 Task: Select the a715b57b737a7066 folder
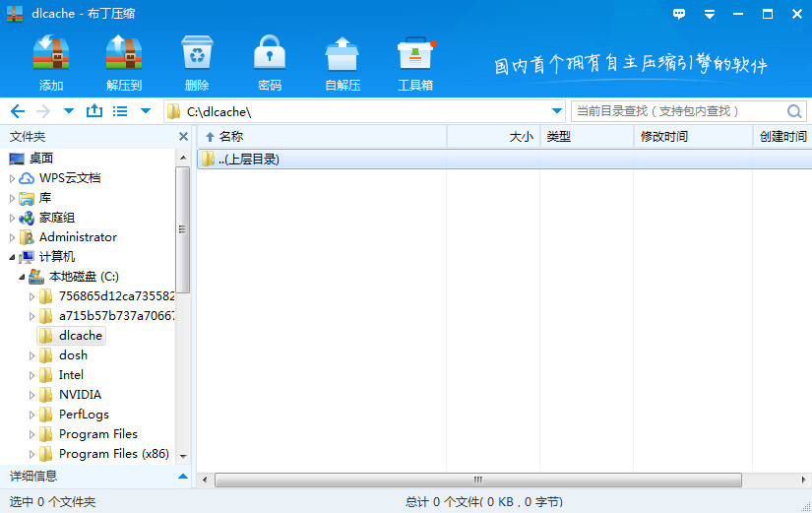point(116,316)
